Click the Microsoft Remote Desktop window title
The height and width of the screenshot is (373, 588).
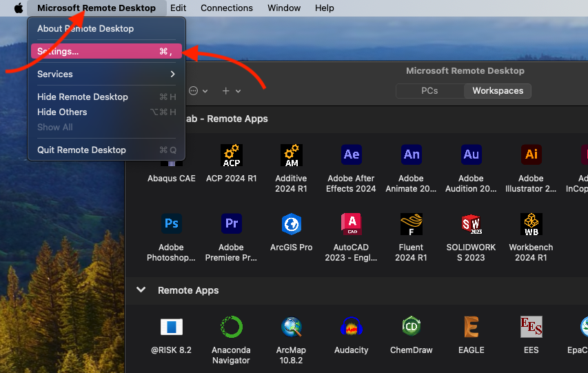click(x=465, y=70)
